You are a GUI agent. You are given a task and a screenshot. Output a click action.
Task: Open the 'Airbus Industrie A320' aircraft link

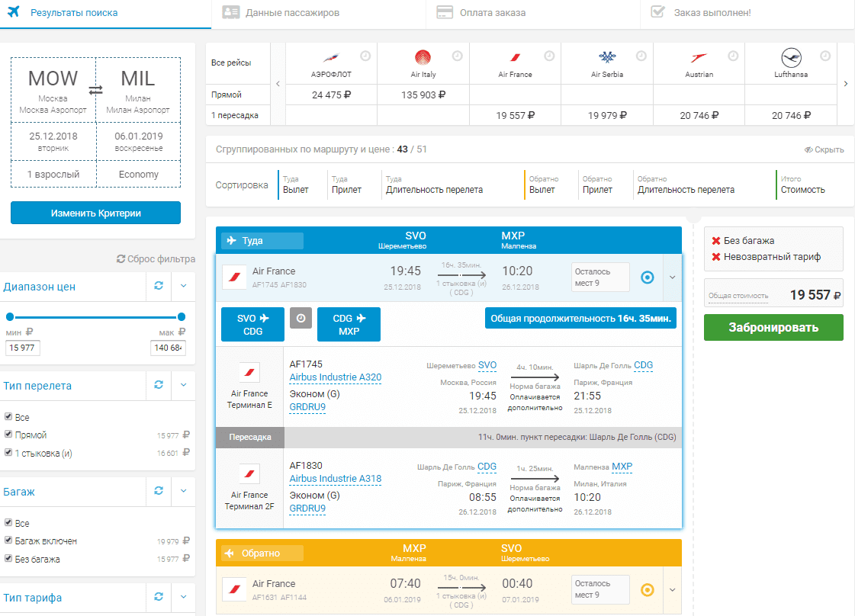[x=336, y=377]
